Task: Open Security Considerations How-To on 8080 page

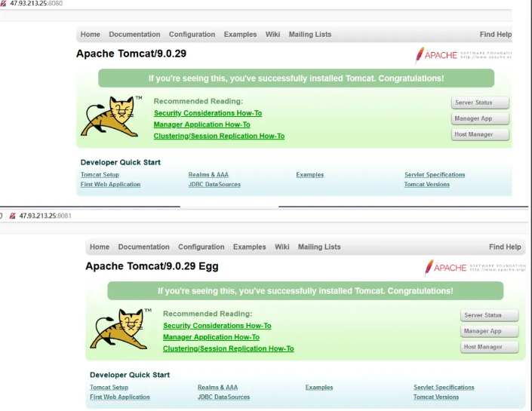Action: [x=208, y=113]
